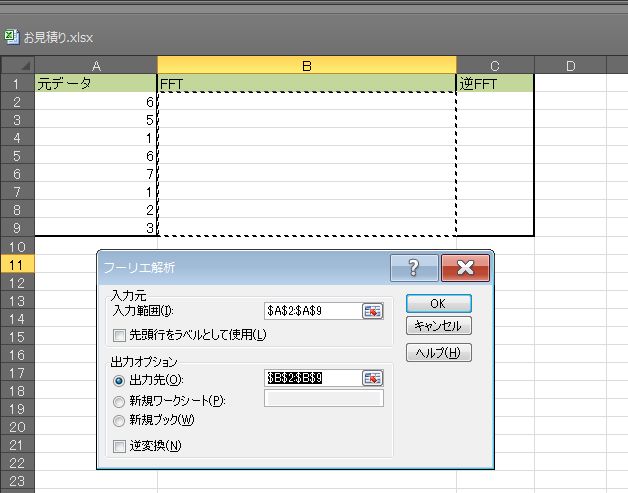Select cell C1 containing 逆FFT
628x493 pixels.
[x=495, y=84]
